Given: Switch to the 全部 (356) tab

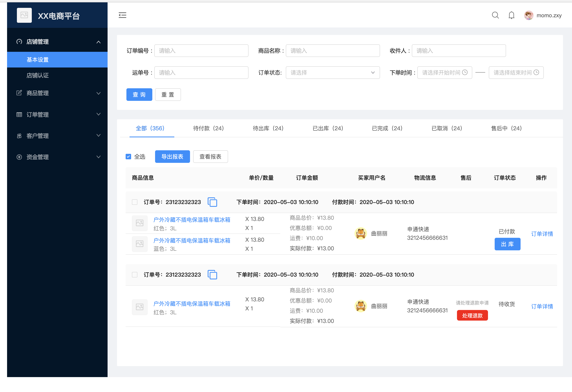Looking at the screenshot, I should [x=150, y=128].
